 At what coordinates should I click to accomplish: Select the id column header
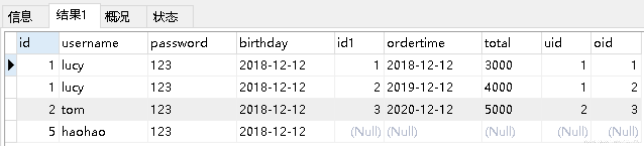click(38, 43)
